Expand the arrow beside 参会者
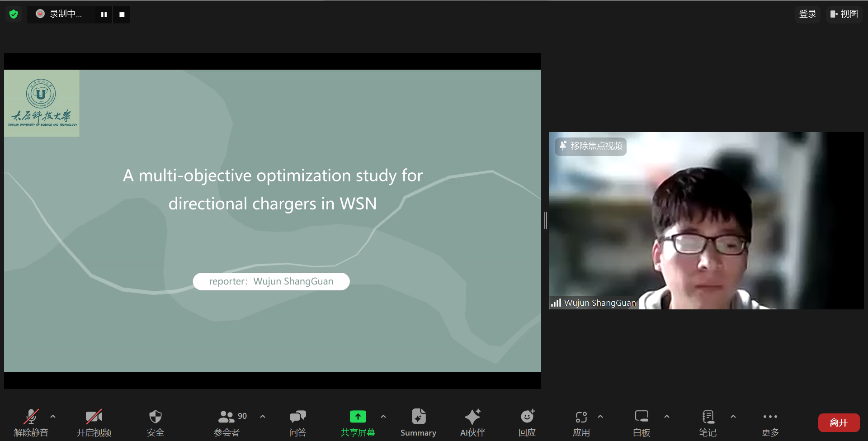Viewport: 868px width, 441px height. click(263, 417)
